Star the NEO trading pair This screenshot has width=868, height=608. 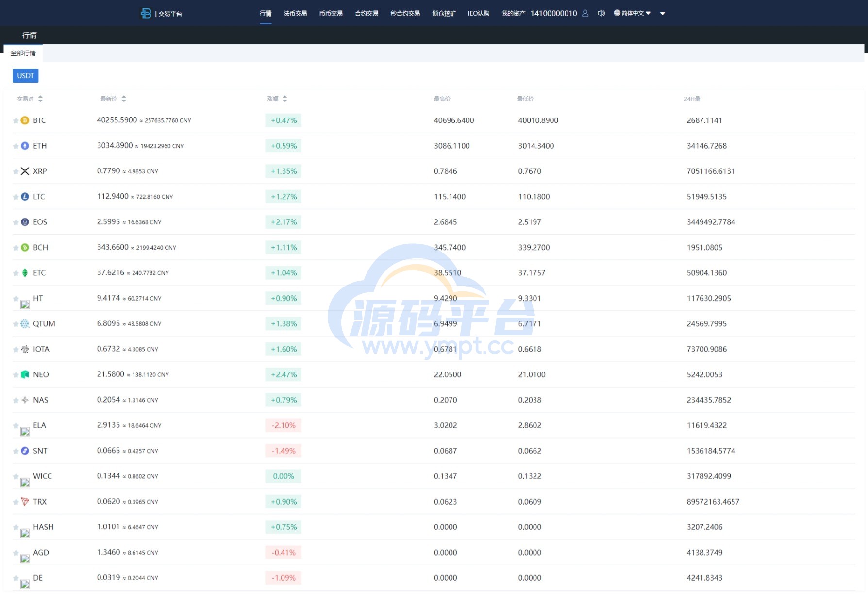tap(16, 374)
